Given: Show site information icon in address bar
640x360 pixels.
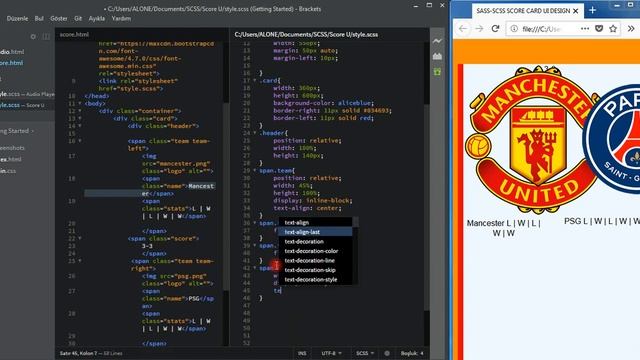Looking at the screenshot, I should 514,29.
